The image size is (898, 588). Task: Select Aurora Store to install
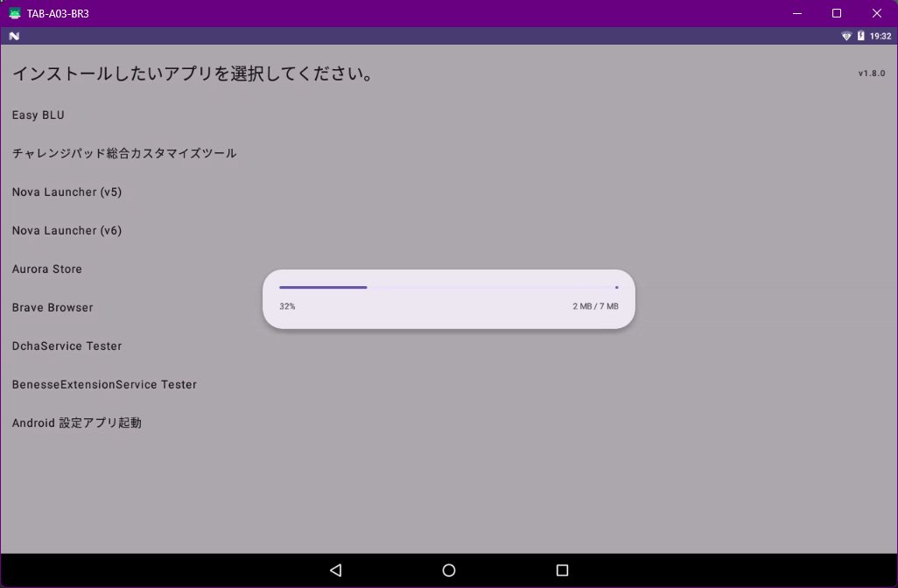pyautogui.click(x=47, y=269)
